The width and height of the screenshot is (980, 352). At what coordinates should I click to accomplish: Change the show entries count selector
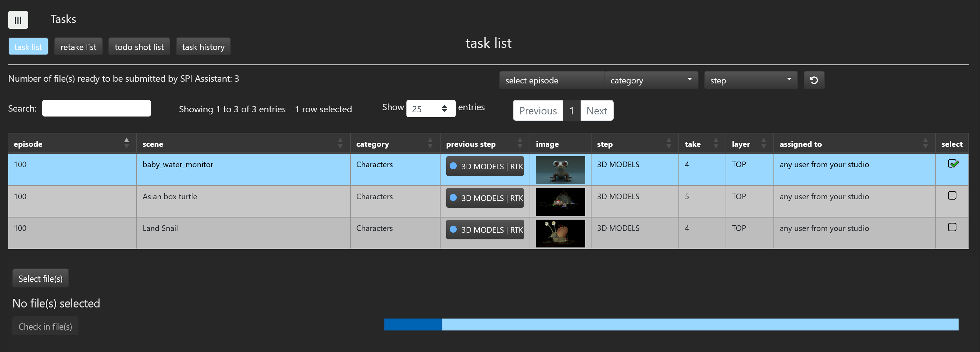click(430, 109)
